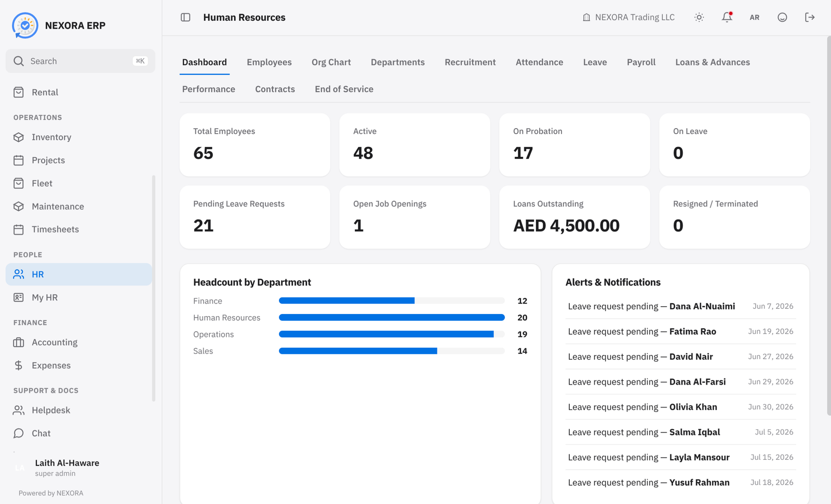Go to Projects in the sidebar
The image size is (831, 504).
click(x=79, y=160)
